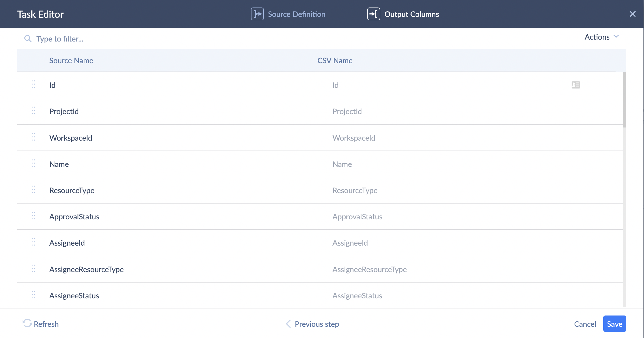Click the Output Columns step icon
This screenshot has width=644, height=338.
[373, 14]
